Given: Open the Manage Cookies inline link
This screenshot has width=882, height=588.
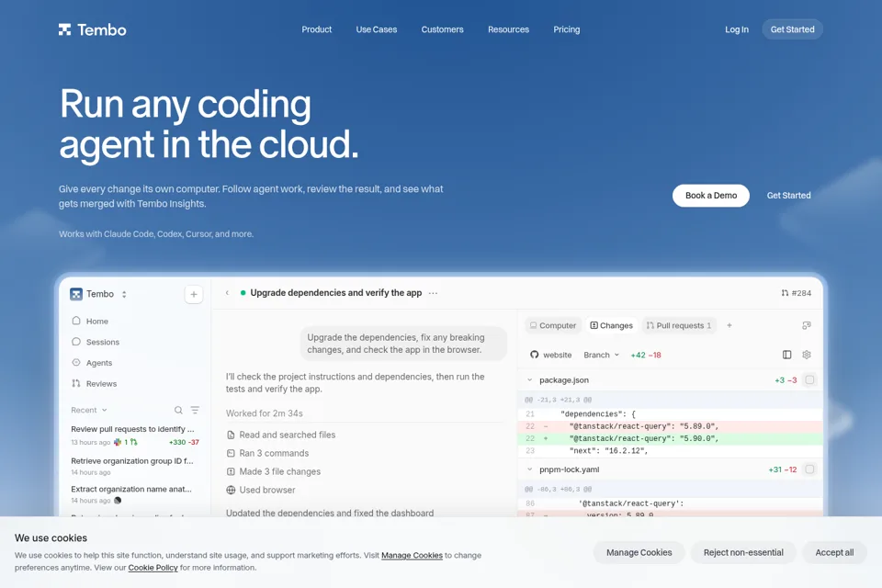Looking at the screenshot, I should point(412,555).
